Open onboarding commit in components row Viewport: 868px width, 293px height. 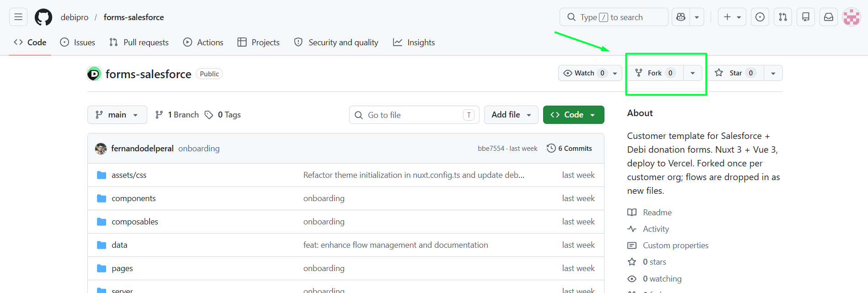point(324,198)
